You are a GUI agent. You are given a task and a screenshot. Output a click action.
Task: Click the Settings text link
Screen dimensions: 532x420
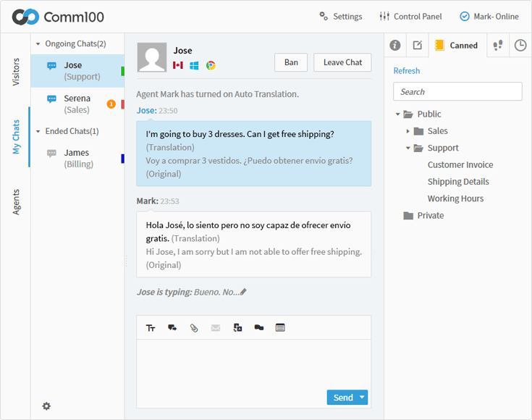point(347,17)
